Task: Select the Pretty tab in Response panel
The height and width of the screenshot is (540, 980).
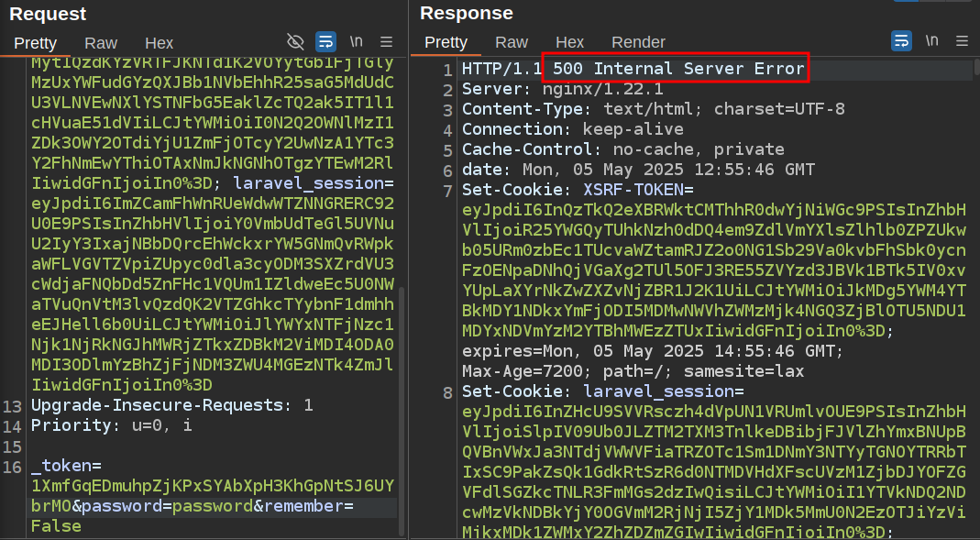Action: click(446, 42)
